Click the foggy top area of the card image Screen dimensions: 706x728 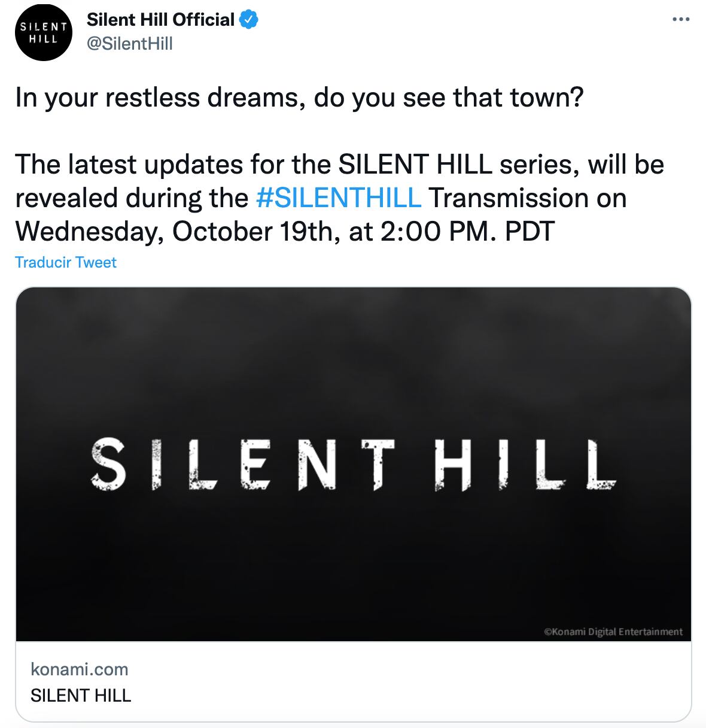coord(353,335)
